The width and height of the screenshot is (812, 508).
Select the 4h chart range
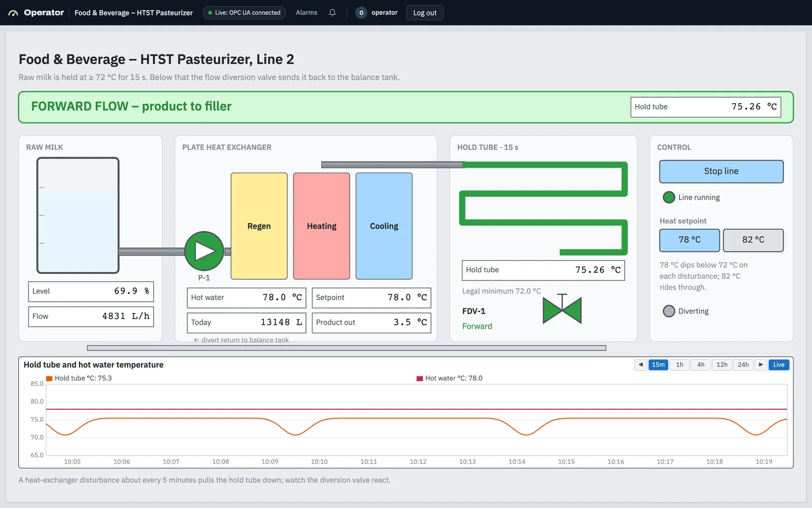point(701,365)
